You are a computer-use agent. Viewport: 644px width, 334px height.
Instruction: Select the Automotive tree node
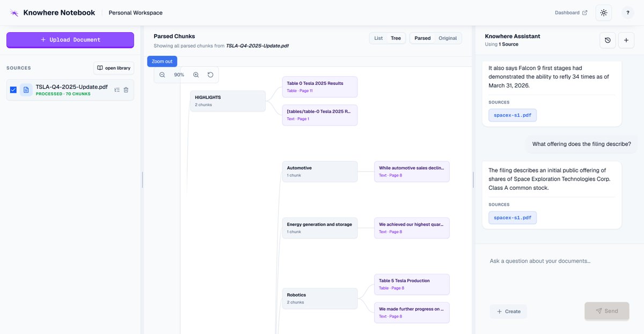[320, 172]
